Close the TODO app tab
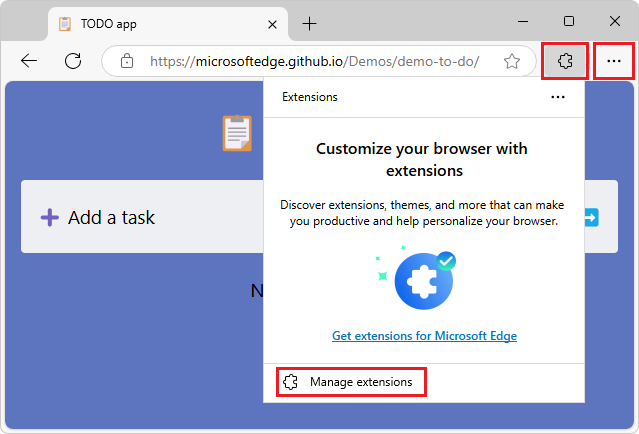Screen dimensions: 639x434 272,25
